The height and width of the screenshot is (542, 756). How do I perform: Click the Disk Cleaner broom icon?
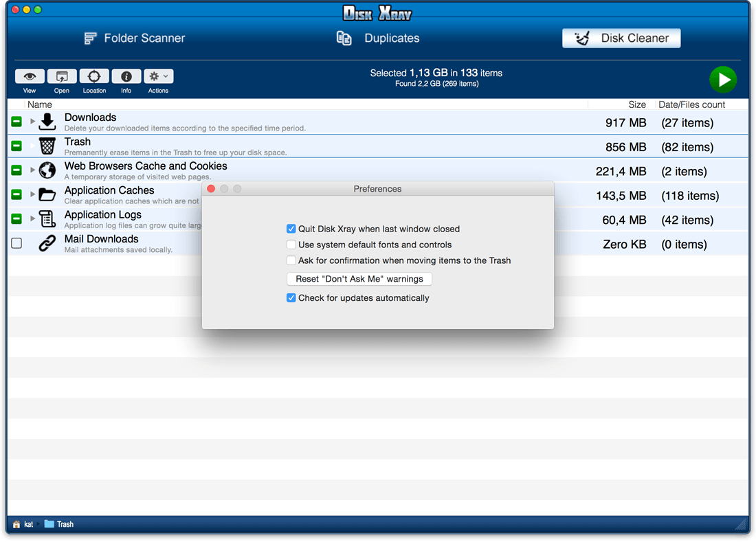582,38
